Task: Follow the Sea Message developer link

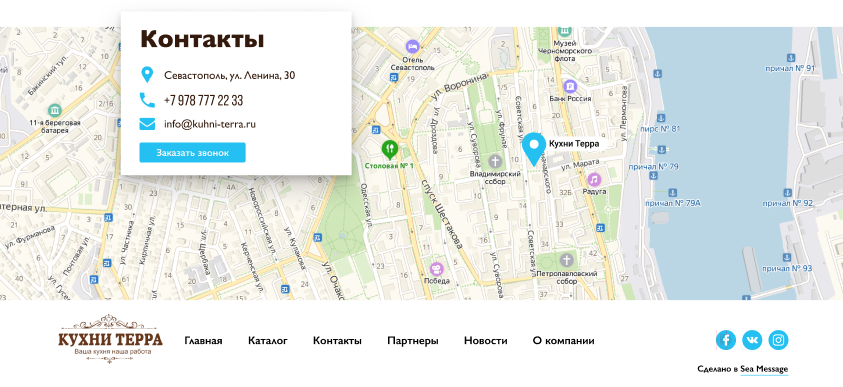Action: pos(764,369)
